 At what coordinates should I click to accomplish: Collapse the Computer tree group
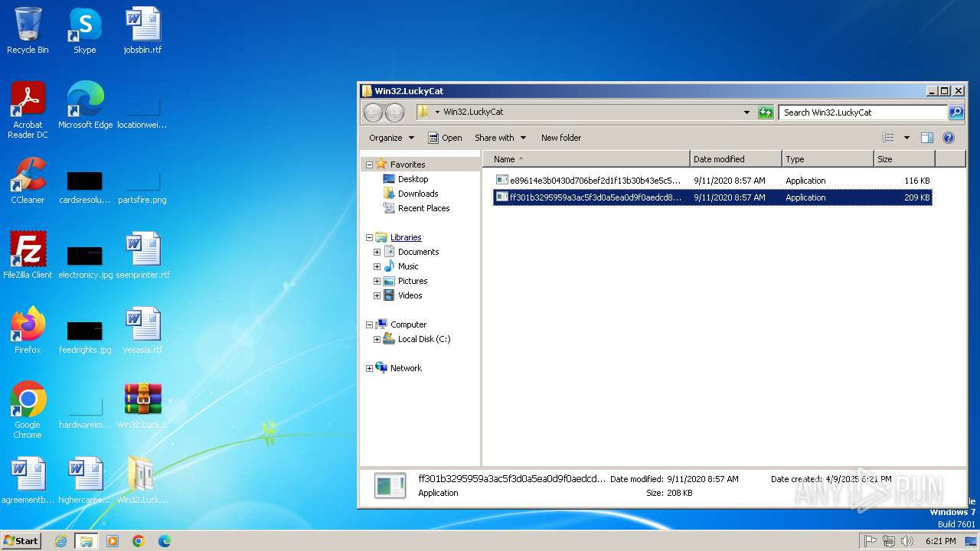pyautogui.click(x=369, y=324)
